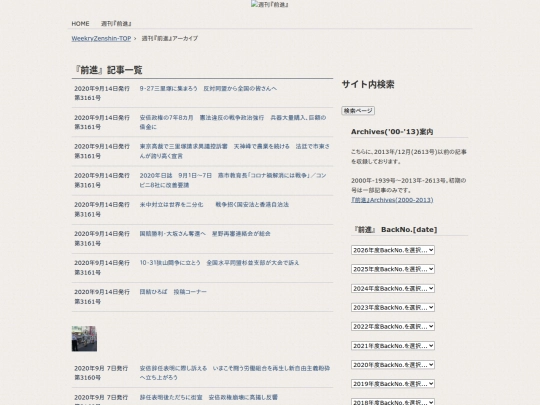The width and height of the screenshot is (540, 405).
Task: Open article 10・31狭山闘争に立とう
Action: point(219,263)
